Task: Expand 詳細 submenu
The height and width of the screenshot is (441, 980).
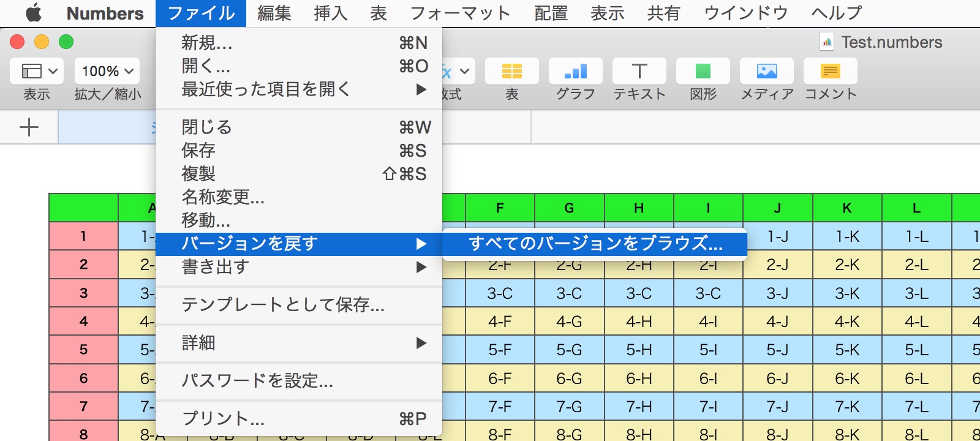Action: coord(299,343)
